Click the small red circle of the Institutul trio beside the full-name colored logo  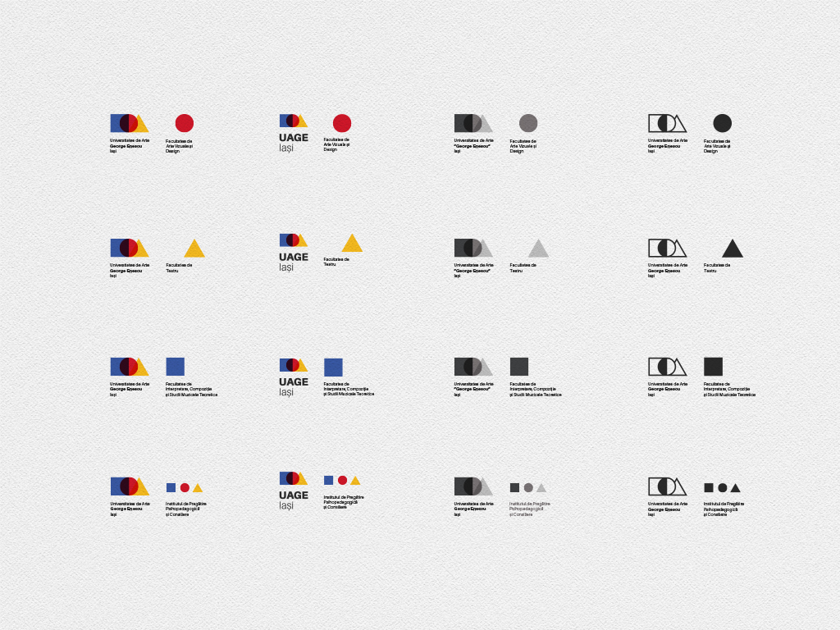[185, 487]
